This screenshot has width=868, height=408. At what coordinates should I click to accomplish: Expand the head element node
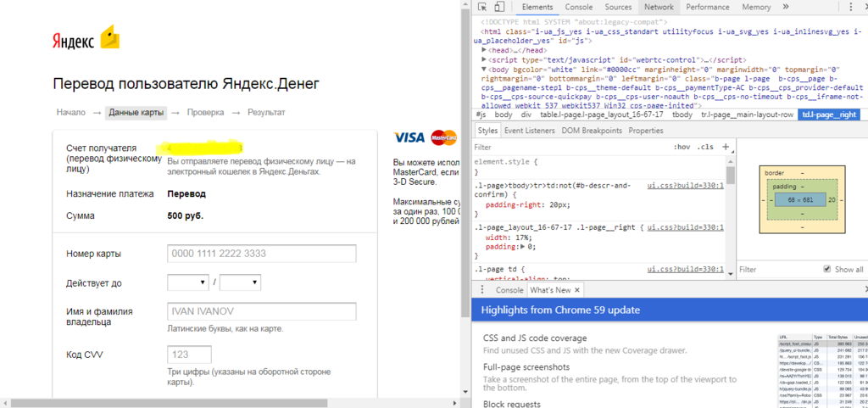(483, 50)
